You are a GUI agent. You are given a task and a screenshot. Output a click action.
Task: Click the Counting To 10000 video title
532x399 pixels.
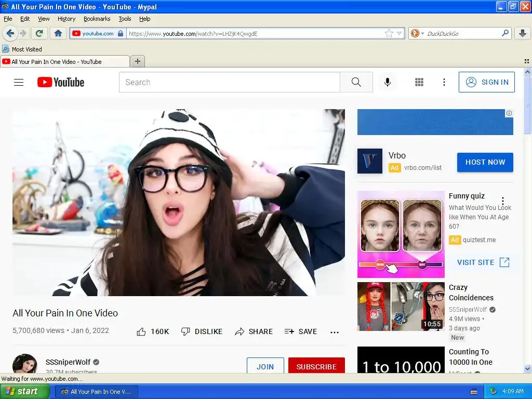[471, 357]
